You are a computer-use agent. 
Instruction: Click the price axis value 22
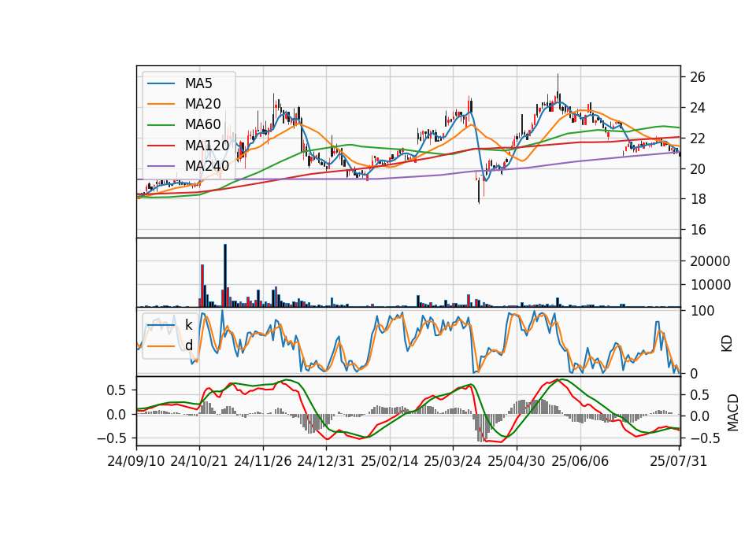[x=698, y=139]
